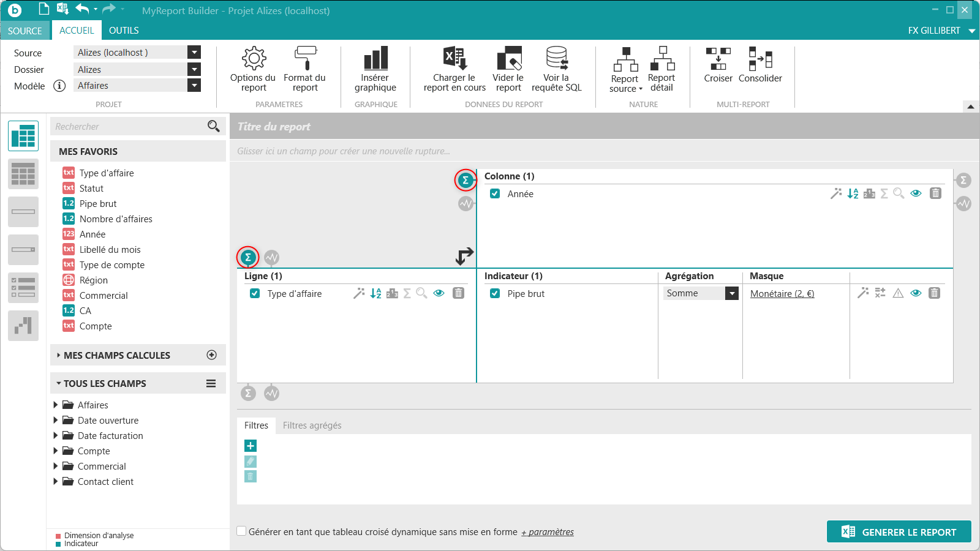
Task: Open the Agrégation Somme dropdown
Action: coord(732,293)
